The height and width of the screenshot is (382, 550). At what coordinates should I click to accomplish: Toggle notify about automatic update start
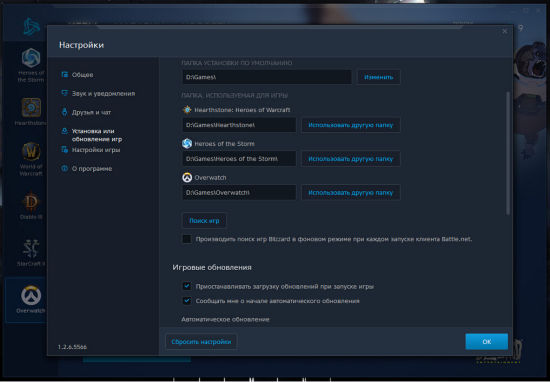[x=187, y=301]
